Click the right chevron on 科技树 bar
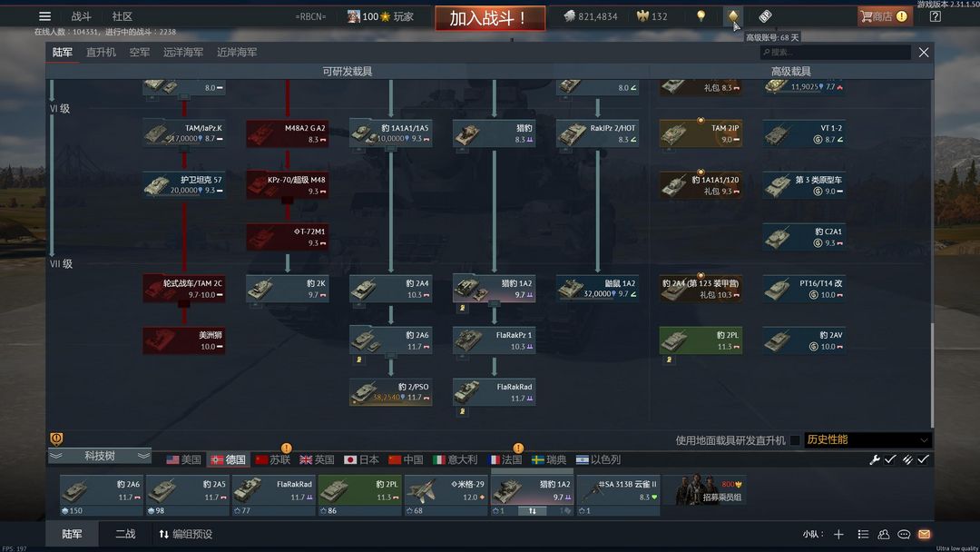Image resolution: width=980 pixels, height=552 pixels. click(x=143, y=456)
